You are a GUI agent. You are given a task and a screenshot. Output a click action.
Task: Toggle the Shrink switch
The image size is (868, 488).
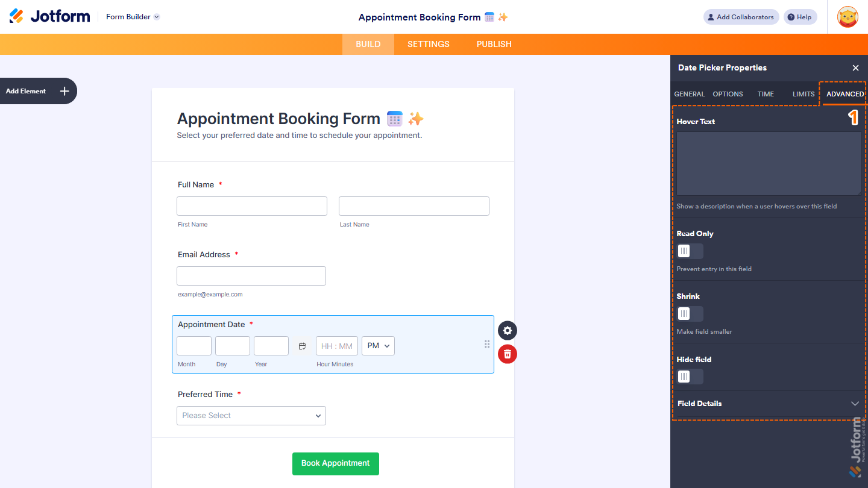(690, 314)
